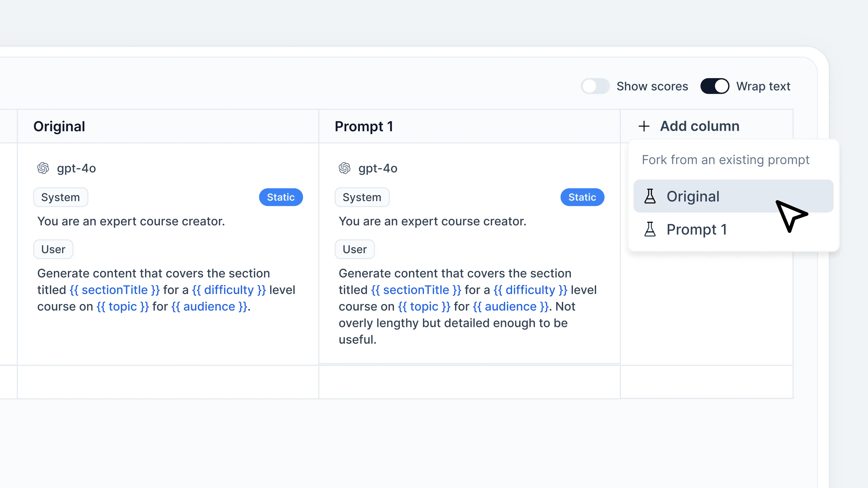
Task: Toggle the Static badge in the Prompt 1 column
Action: click(582, 197)
